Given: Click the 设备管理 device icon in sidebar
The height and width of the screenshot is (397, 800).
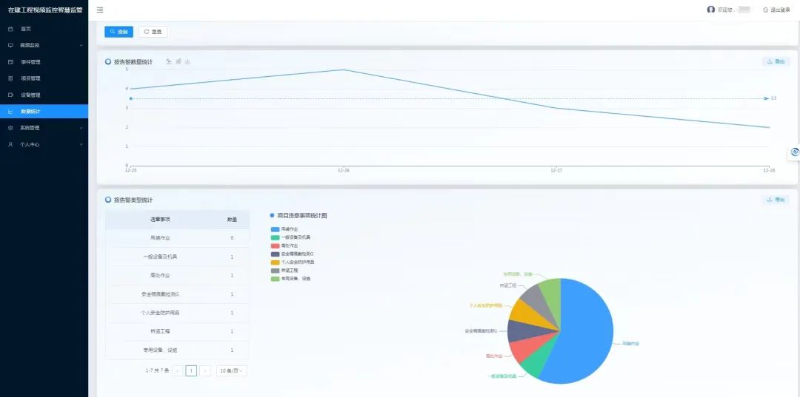Looking at the screenshot, I should tap(10, 95).
